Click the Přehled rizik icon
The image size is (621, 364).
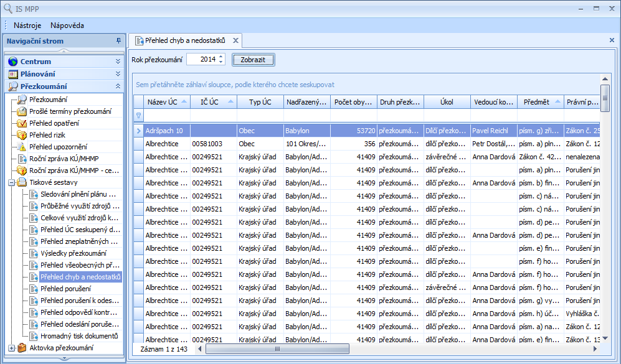click(22, 135)
